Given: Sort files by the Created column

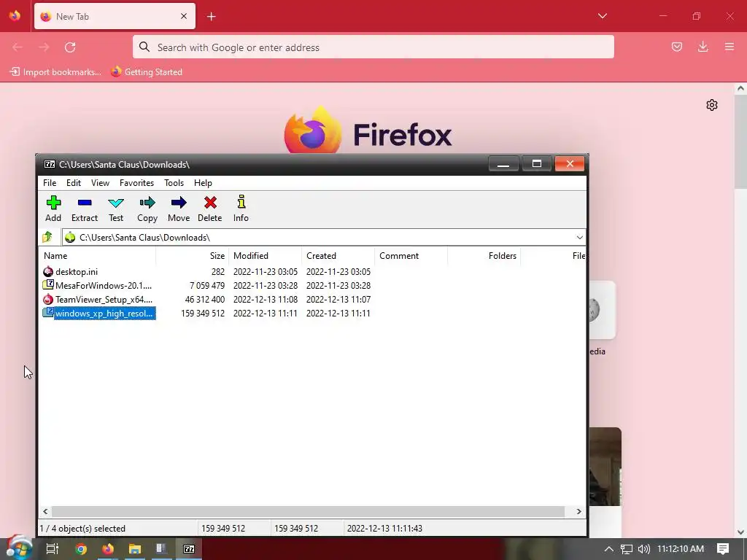Looking at the screenshot, I should pyautogui.click(x=338, y=256).
